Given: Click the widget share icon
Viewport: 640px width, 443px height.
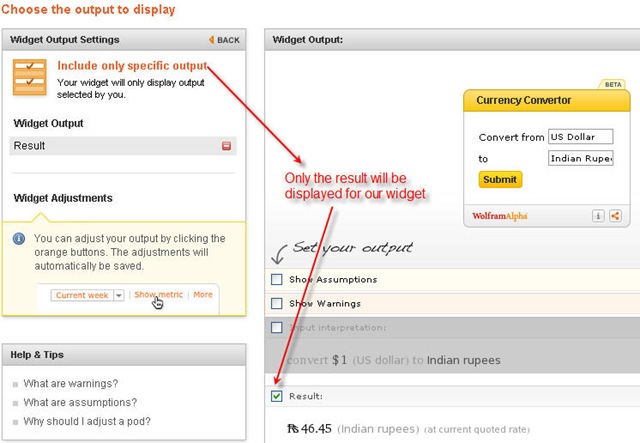Looking at the screenshot, I should point(615,216).
